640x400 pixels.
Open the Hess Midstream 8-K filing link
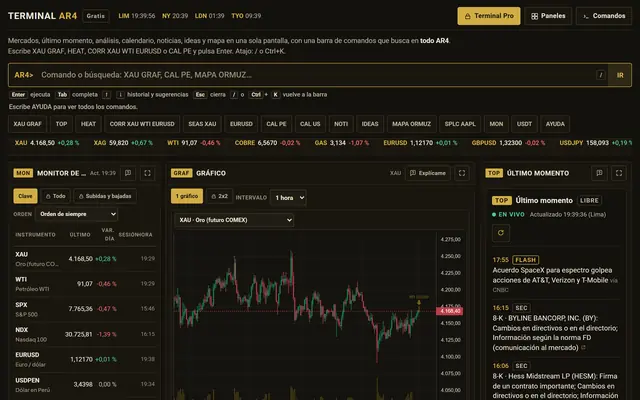pyautogui.click(x=555, y=386)
